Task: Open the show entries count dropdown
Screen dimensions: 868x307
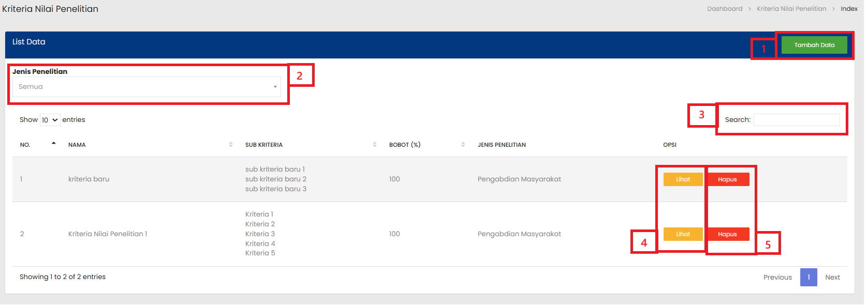Action: [50, 120]
